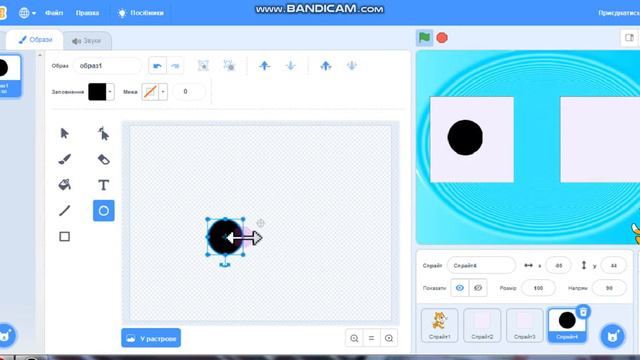Open the Edit menu

87,13
